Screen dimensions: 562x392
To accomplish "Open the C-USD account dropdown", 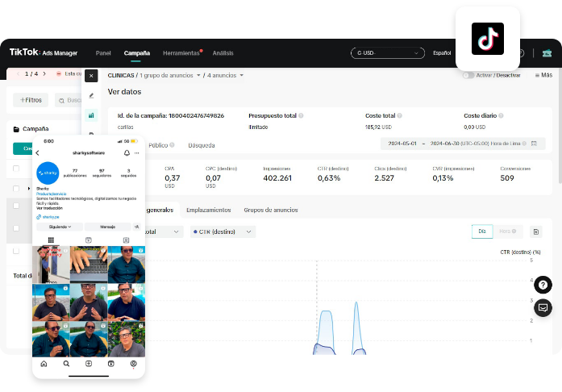I will 387,53.
